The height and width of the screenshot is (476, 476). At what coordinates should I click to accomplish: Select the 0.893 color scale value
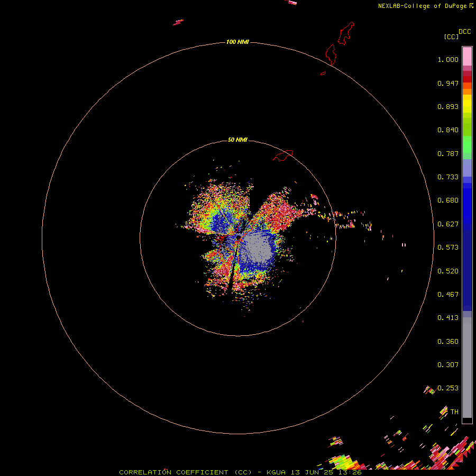[x=448, y=106]
